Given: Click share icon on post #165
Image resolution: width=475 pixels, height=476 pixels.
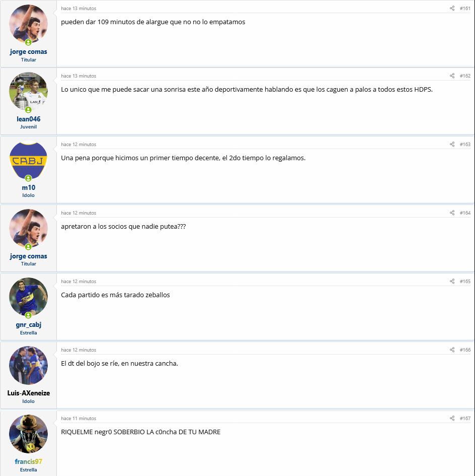Looking at the screenshot, I should pos(452,282).
